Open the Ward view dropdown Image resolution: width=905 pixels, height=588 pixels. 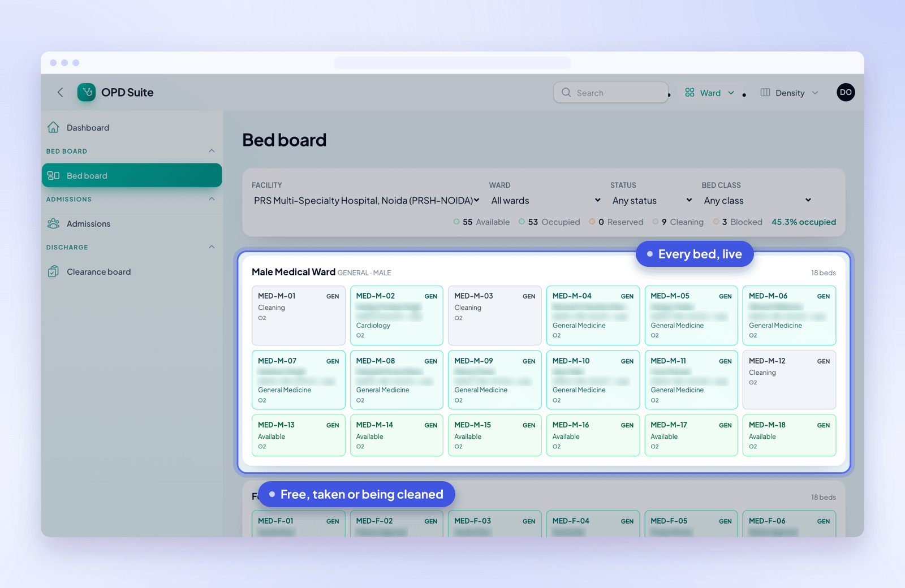pyautogui.click(x=709, y=93)
